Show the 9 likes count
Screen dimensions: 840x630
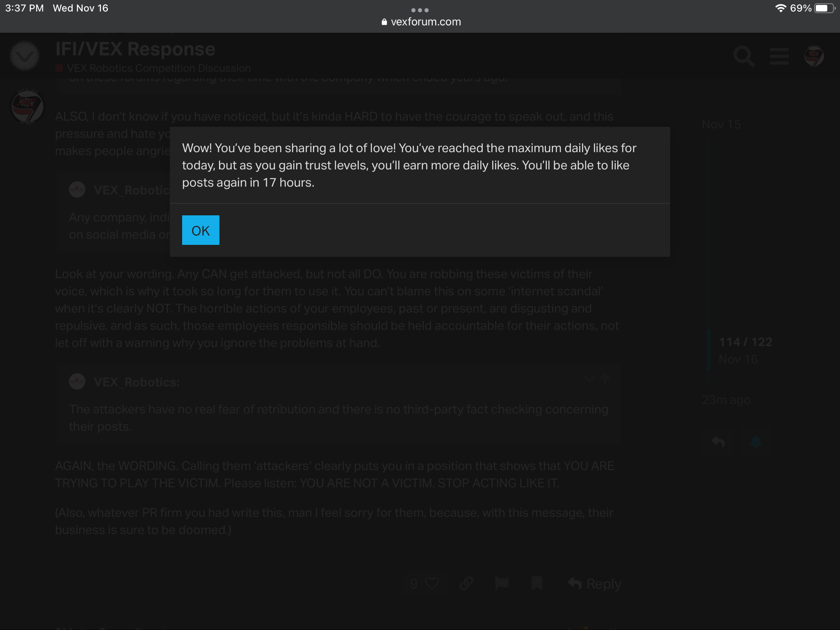pos(414,584)
